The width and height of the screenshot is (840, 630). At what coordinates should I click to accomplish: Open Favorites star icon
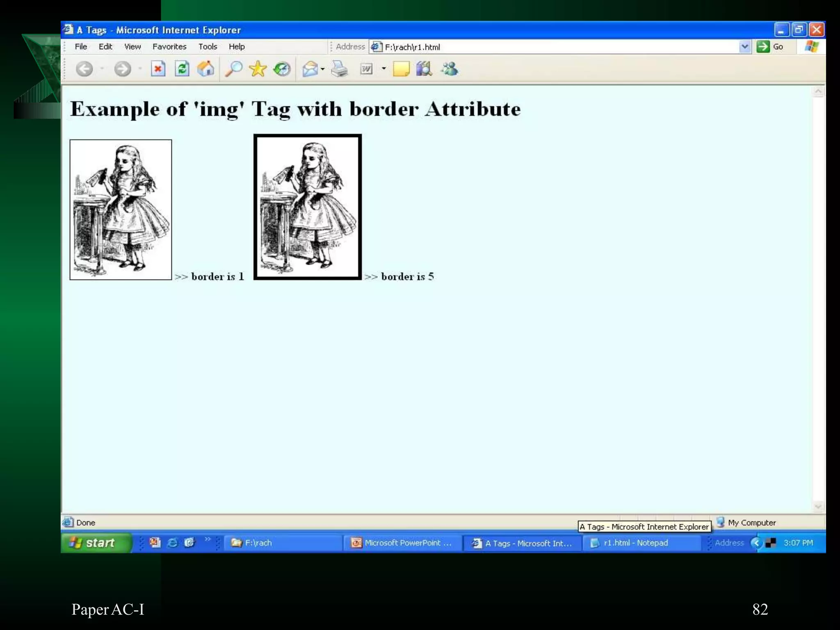click(x=258, y=69)
